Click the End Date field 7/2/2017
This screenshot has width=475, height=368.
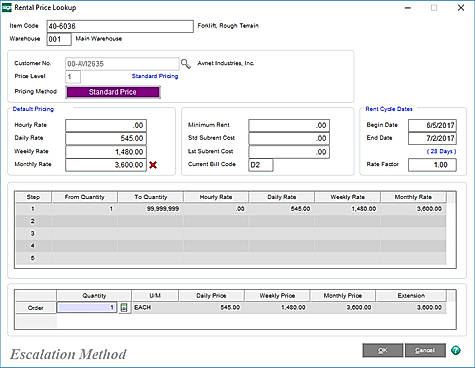point(432,138)
